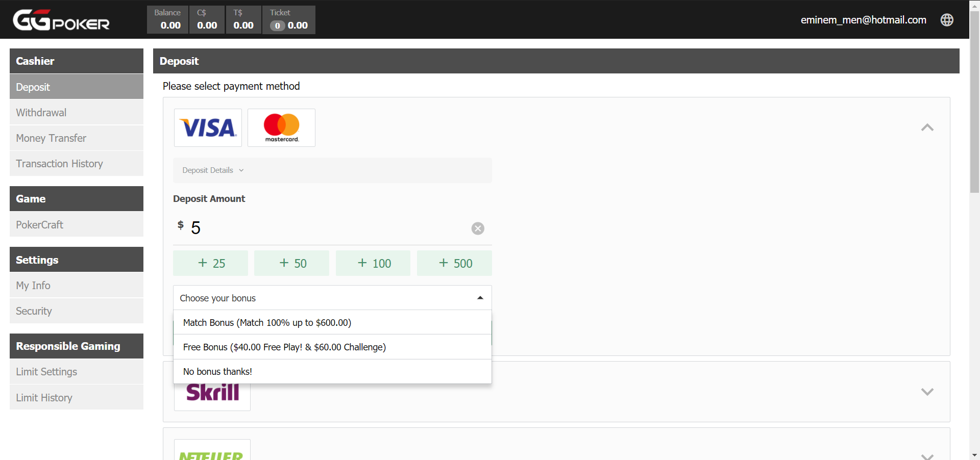The height and width of the screenshot is (460, 980).
Task: Collapse the card payment section chevron
Action: tap(927, 127)
